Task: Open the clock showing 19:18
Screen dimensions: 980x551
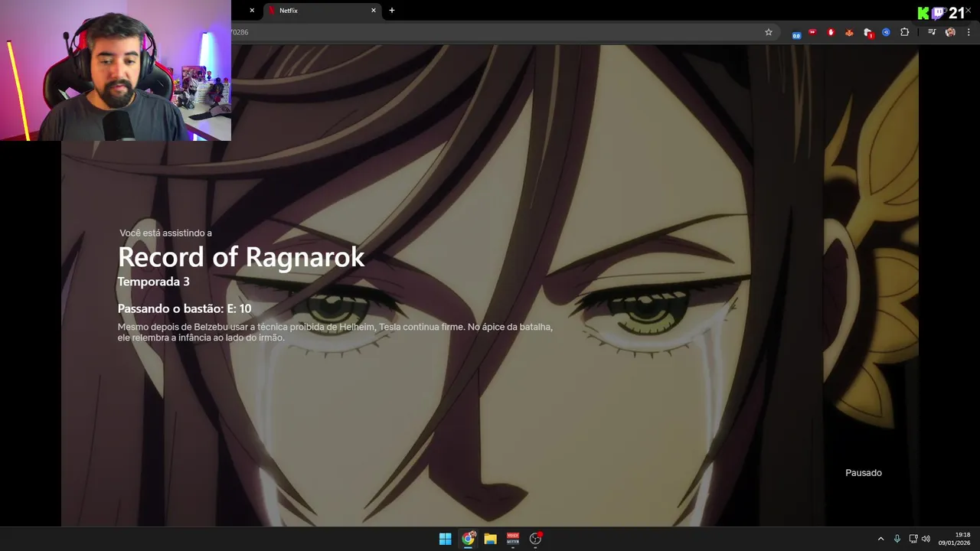Action: [955, 539]
